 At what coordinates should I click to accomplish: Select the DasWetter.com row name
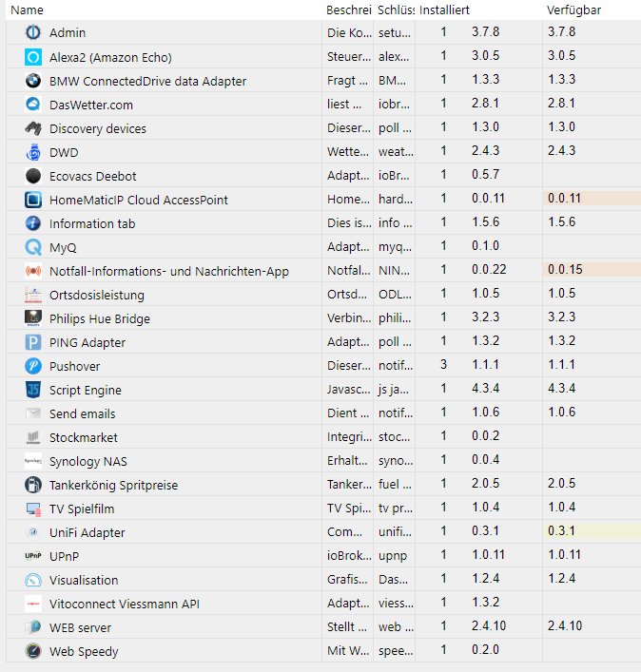[91, 105]
